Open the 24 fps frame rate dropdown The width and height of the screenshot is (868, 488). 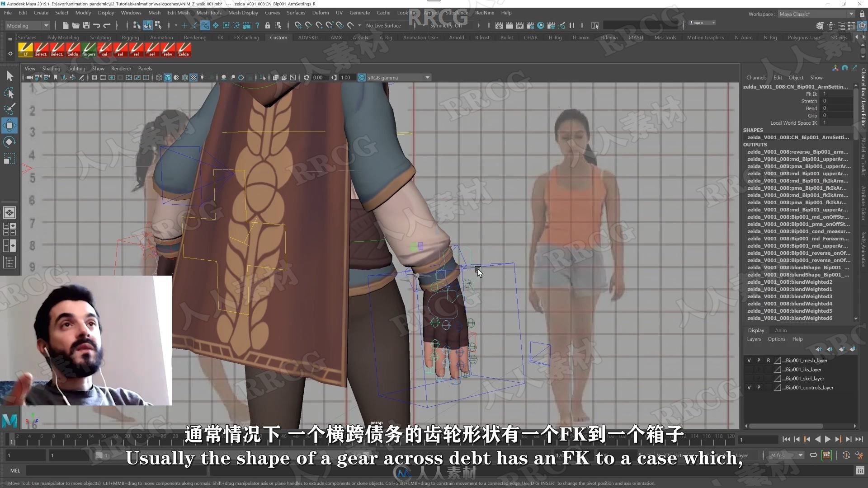pyautogui.click(x=786, y=455)
